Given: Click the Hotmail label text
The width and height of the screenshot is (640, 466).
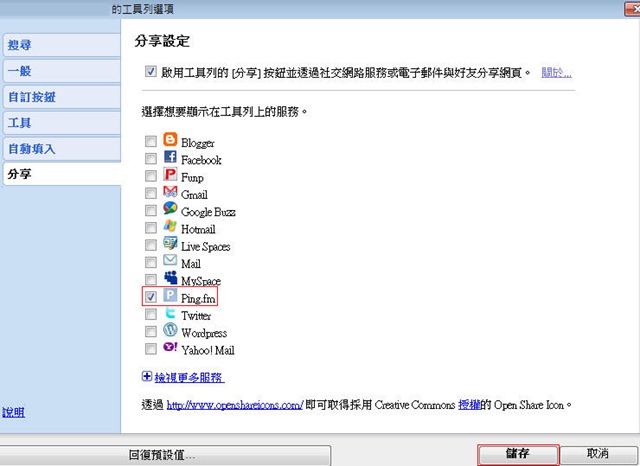Looking at the screenshot, I should click(198, 229).
